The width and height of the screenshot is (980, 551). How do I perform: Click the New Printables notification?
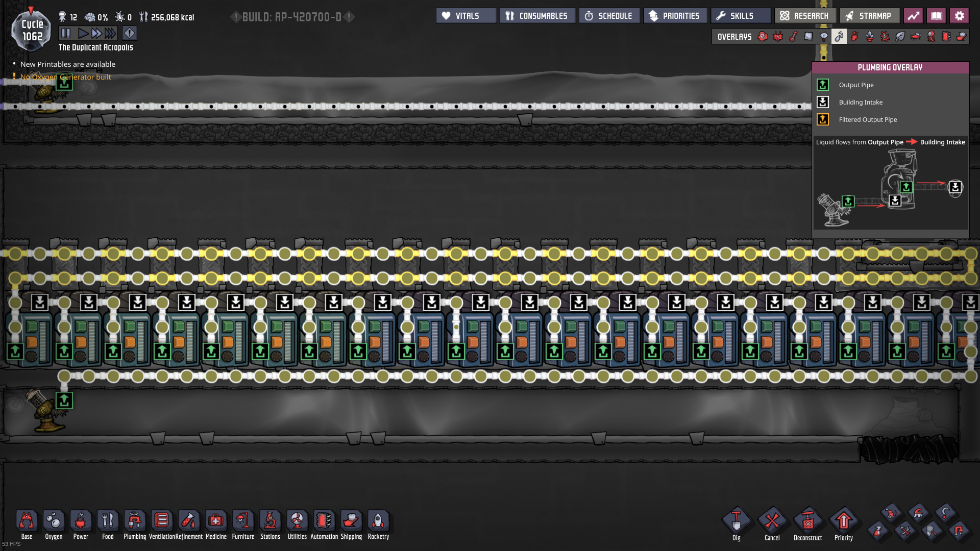pos(67,64)
